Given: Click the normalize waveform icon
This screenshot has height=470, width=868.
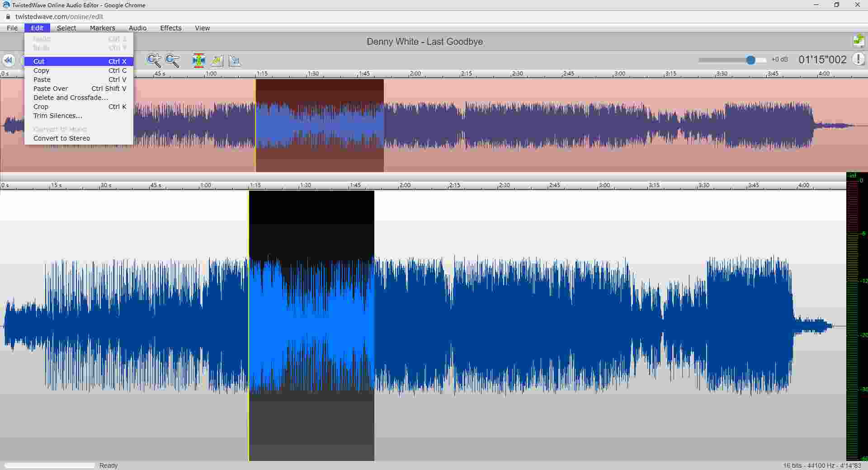Looking at the screenshot, I should (x=198, y=60).
